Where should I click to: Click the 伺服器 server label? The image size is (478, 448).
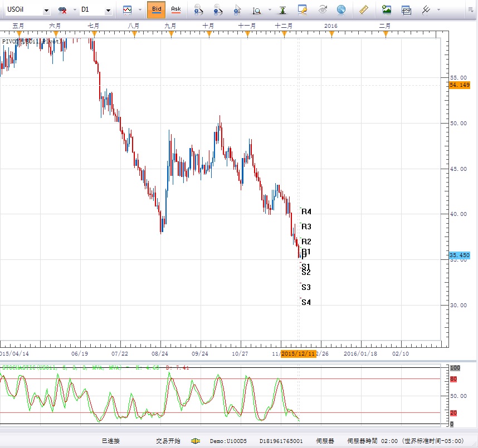pos(325,441)
